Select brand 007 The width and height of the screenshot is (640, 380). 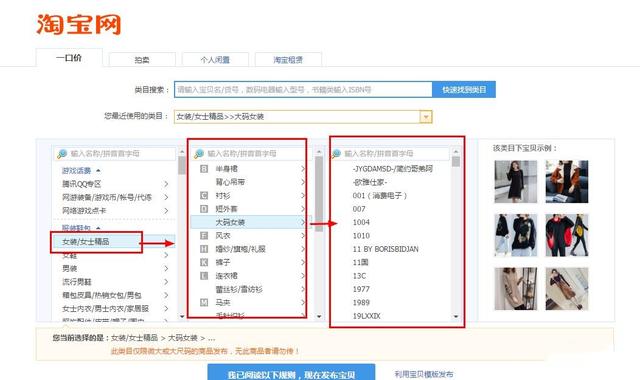pyautogui.click(x=359, y=209)
